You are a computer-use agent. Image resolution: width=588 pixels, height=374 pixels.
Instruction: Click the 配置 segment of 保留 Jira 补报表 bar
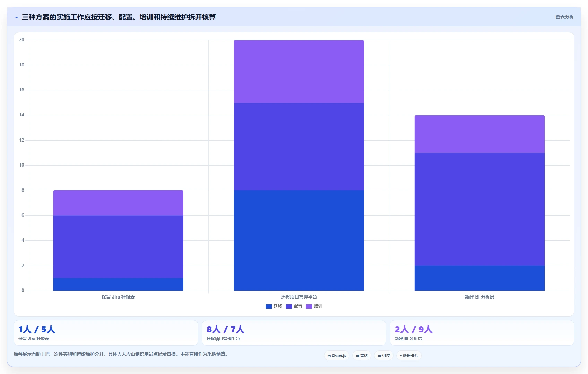(118, 247)
